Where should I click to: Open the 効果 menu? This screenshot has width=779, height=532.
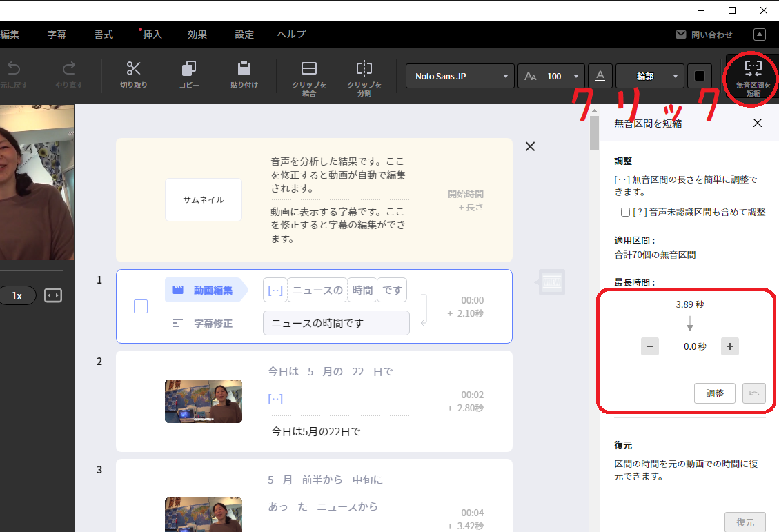coord(197,34)
